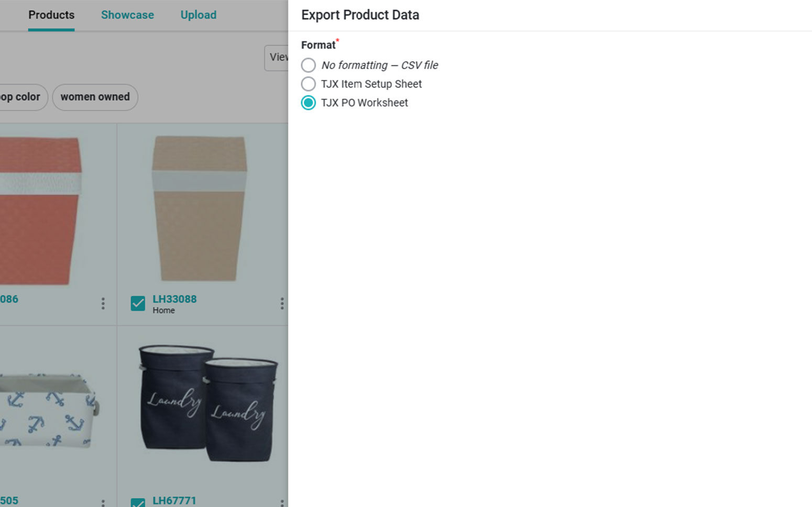Screen dimensions: 812x507
Task: Toggle the checkbox next to LH67771
Action: 138,503
